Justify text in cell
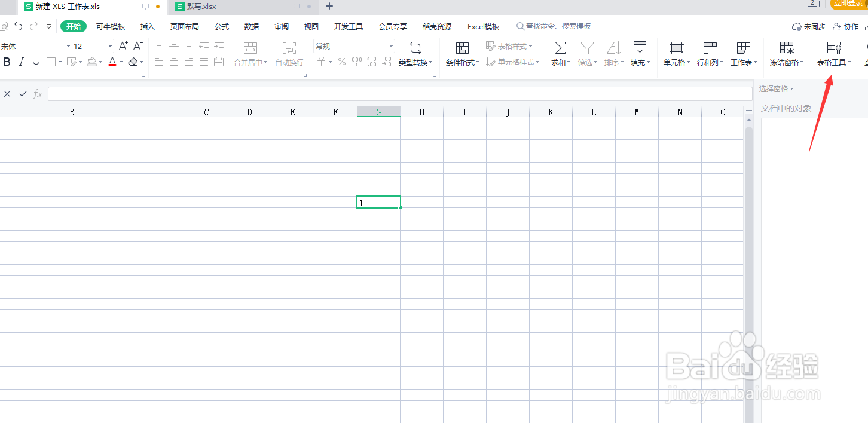This screenshot has height=423, width=868. click(x=204, y=62)
